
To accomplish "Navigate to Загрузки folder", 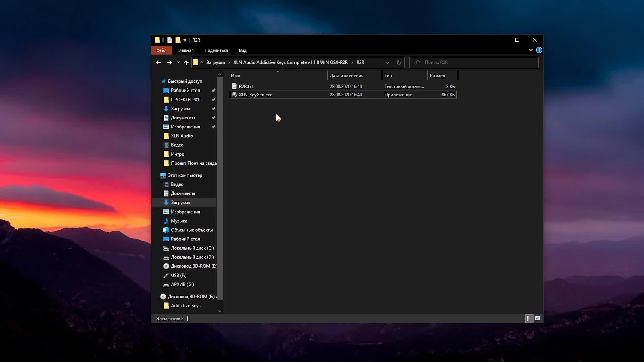I will click(180, 202).
